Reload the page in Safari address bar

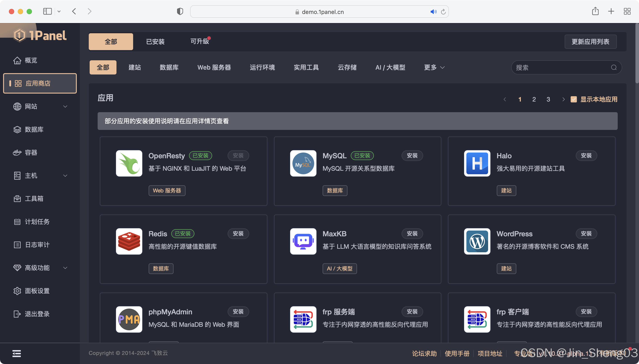[x=443, y=12]
